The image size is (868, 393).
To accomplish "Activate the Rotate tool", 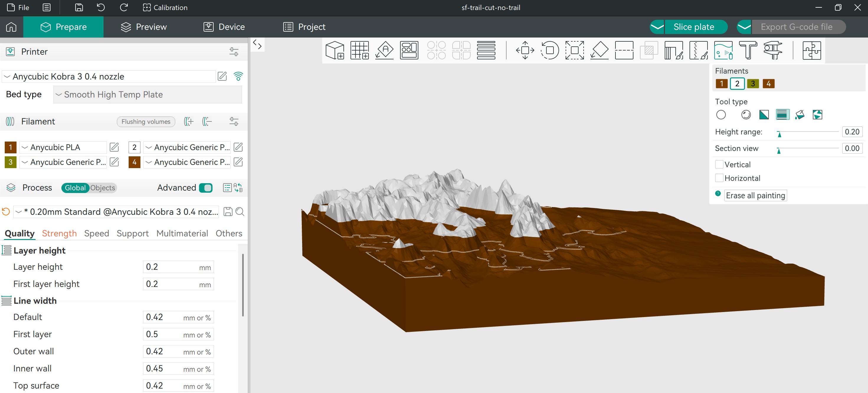I will 550,50.
